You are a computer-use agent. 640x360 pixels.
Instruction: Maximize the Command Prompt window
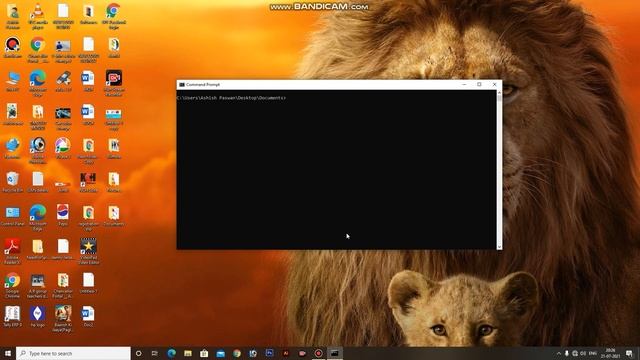tap(479, 84)
